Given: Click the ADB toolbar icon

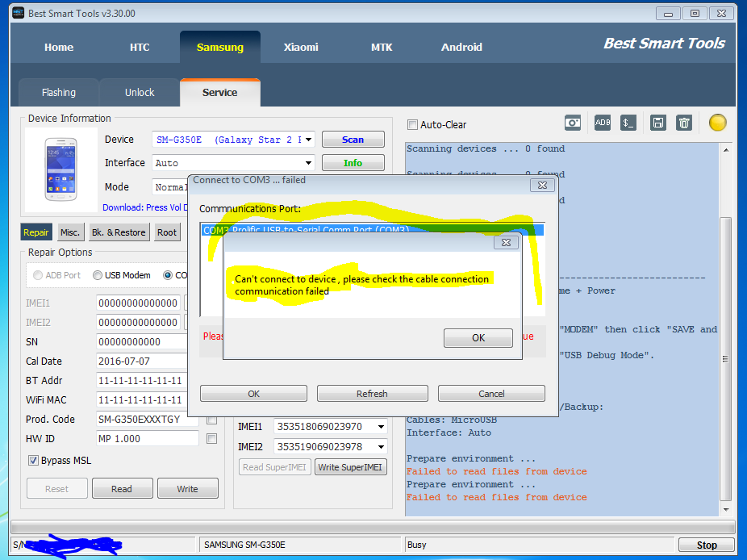Looking at the screenshot, I should pos(602,123).
